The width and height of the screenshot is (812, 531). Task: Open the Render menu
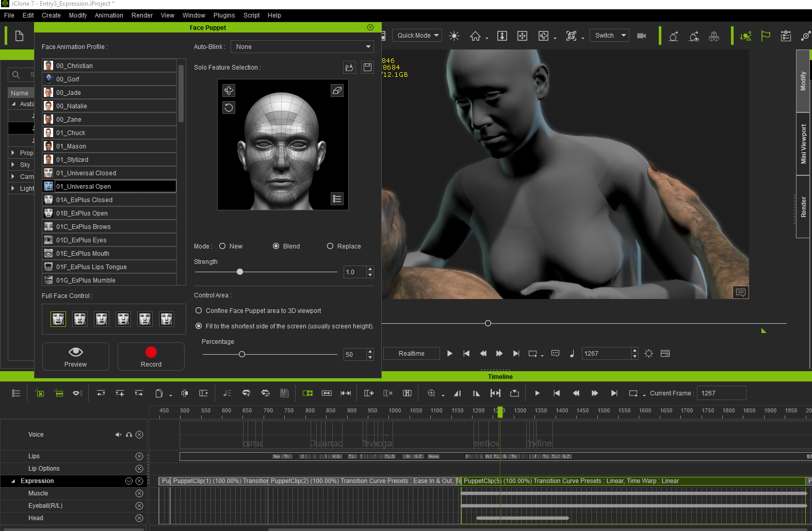coord(142,15)
